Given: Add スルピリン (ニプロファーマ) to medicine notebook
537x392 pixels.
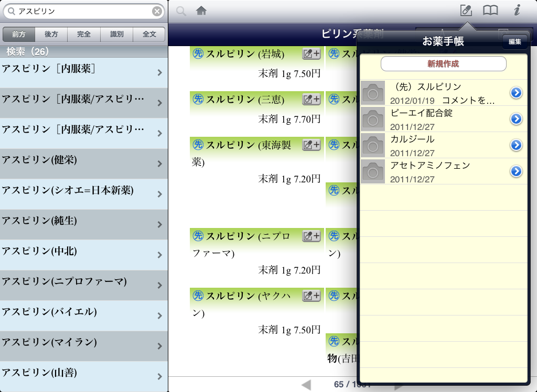Looking at the screenshot, I should point(312,236).
